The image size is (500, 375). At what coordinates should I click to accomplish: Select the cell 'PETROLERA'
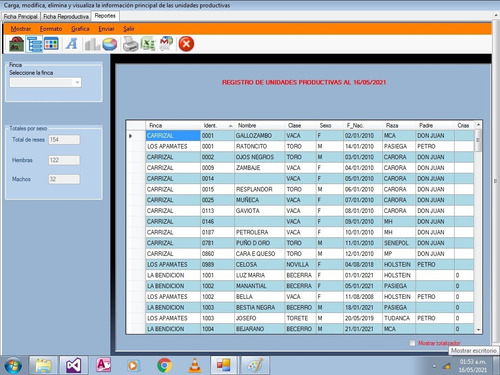(259, 232)
